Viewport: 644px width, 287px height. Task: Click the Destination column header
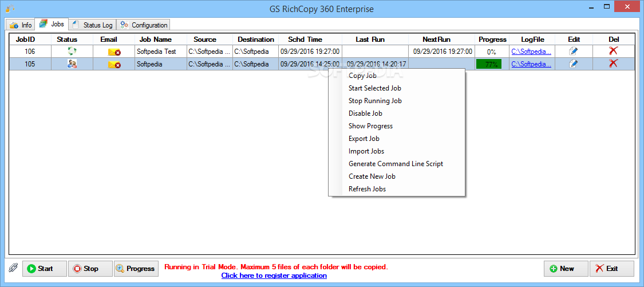255,40
